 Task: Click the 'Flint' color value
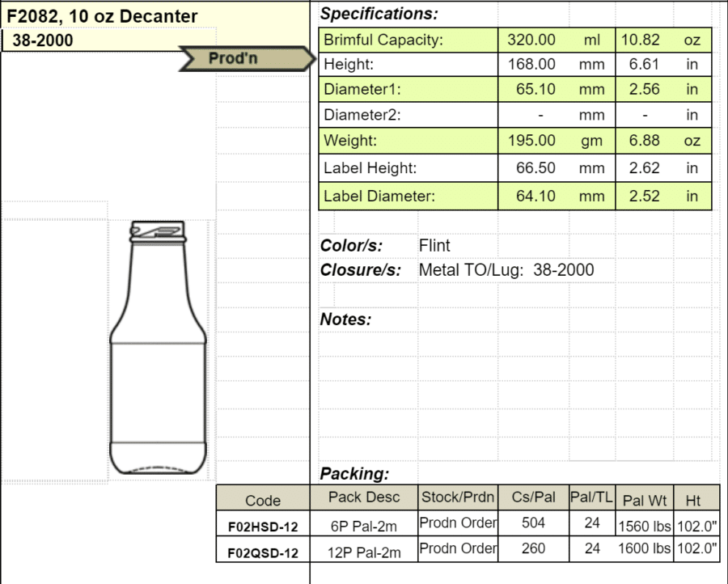click(x=434, y=246)
